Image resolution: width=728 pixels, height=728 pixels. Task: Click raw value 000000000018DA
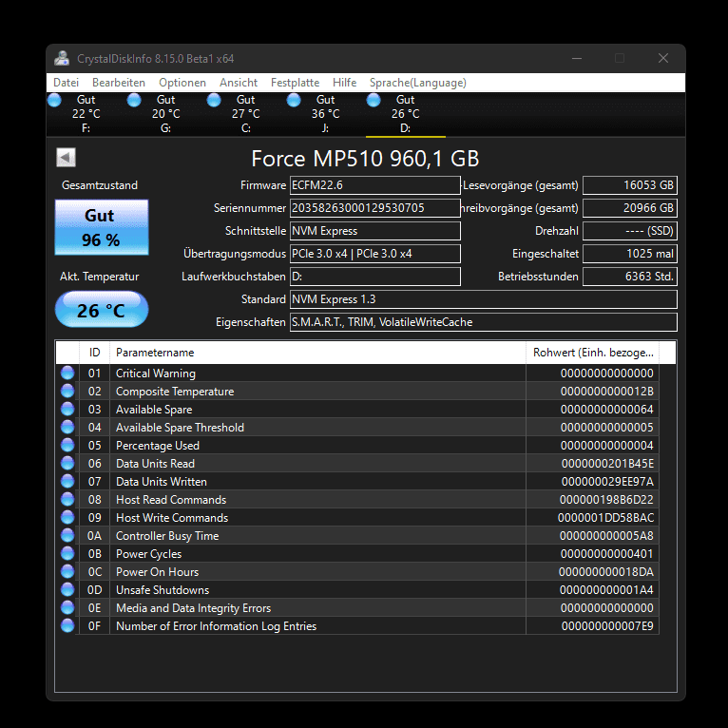click(606, 572)
